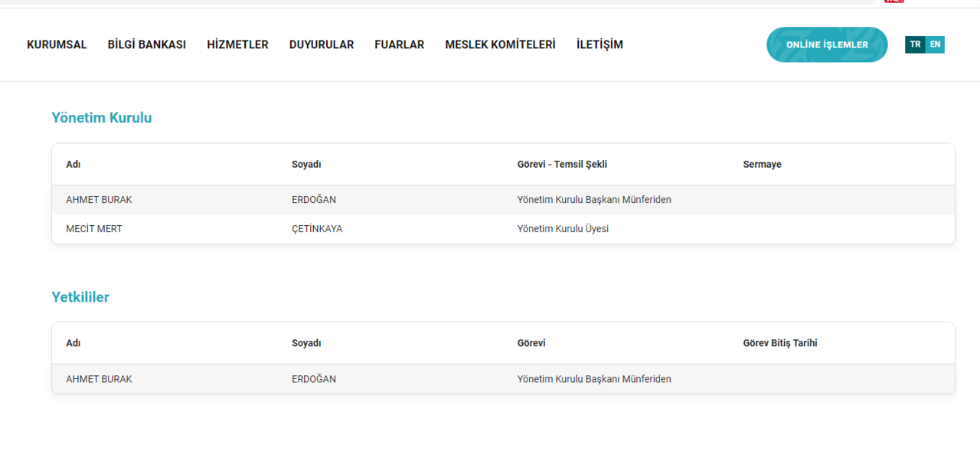
Task: Click the Yetkililer heading
Action: pos(80,297)
